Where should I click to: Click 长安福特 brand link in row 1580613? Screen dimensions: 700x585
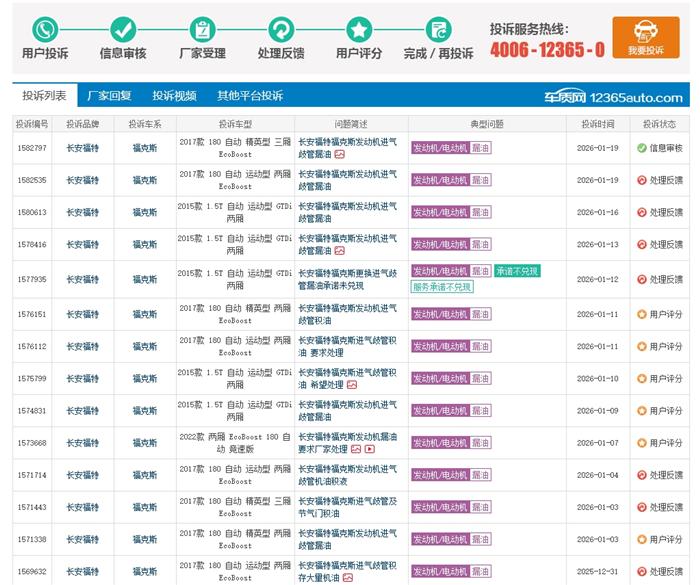(x=83, y=212)
